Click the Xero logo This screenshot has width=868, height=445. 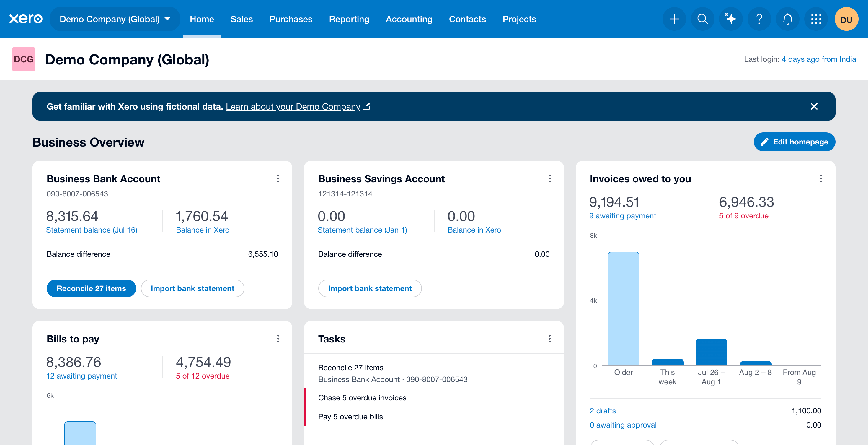[26, 19]
